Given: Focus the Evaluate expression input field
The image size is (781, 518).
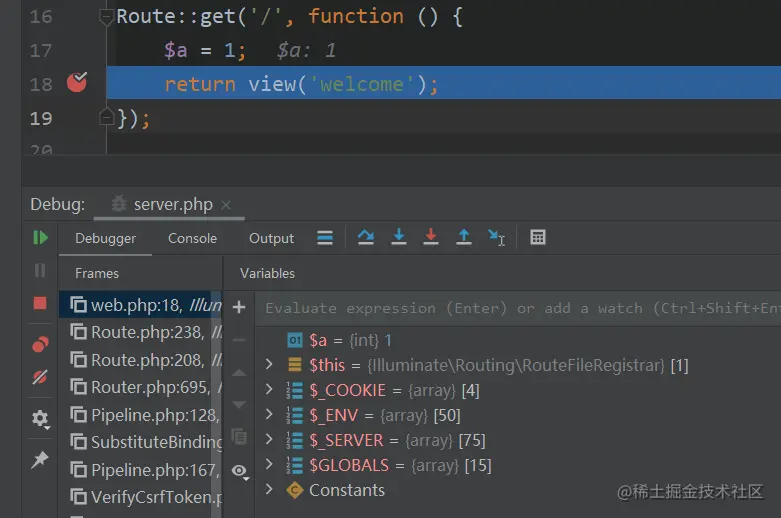Looking at the screenshot, I should coord(518,308).
